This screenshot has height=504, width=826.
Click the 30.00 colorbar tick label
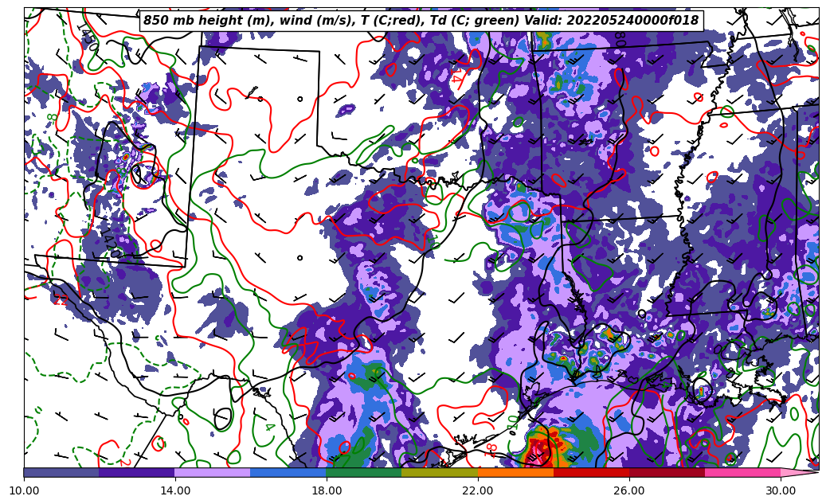[780, 490]
